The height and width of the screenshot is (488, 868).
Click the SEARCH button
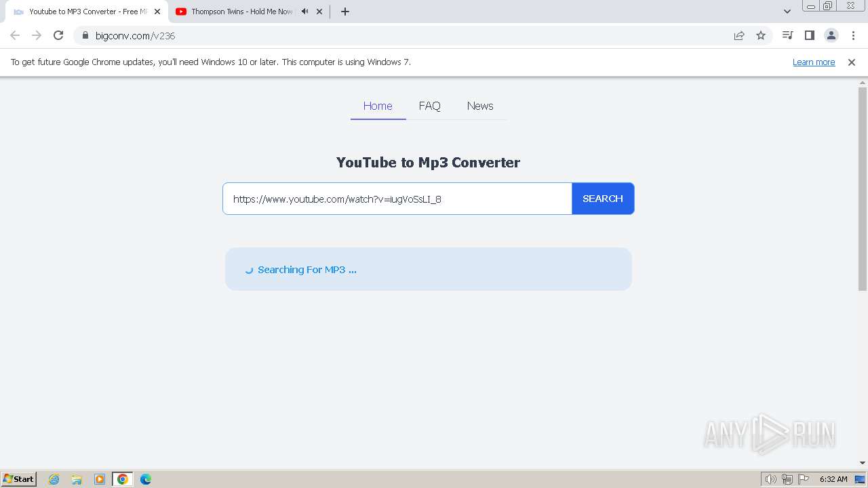tap(603, 199)
